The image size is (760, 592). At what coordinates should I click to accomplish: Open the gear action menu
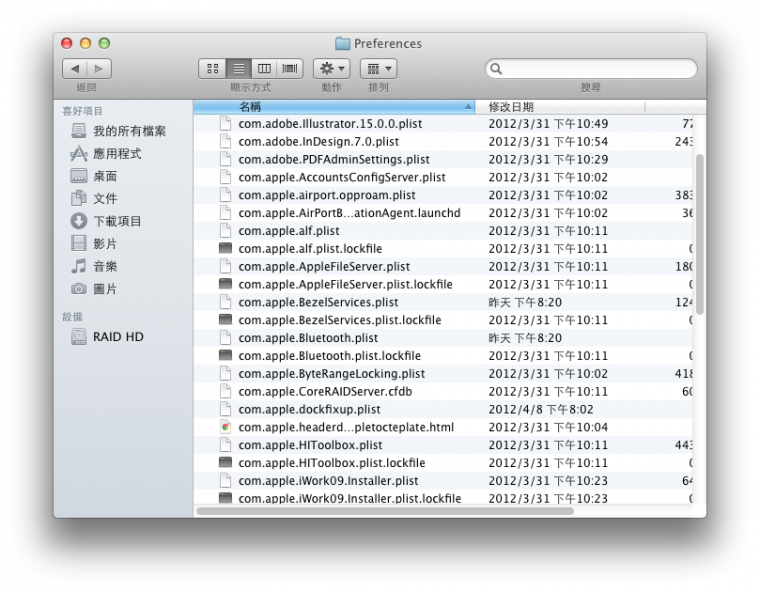[332, 68]
